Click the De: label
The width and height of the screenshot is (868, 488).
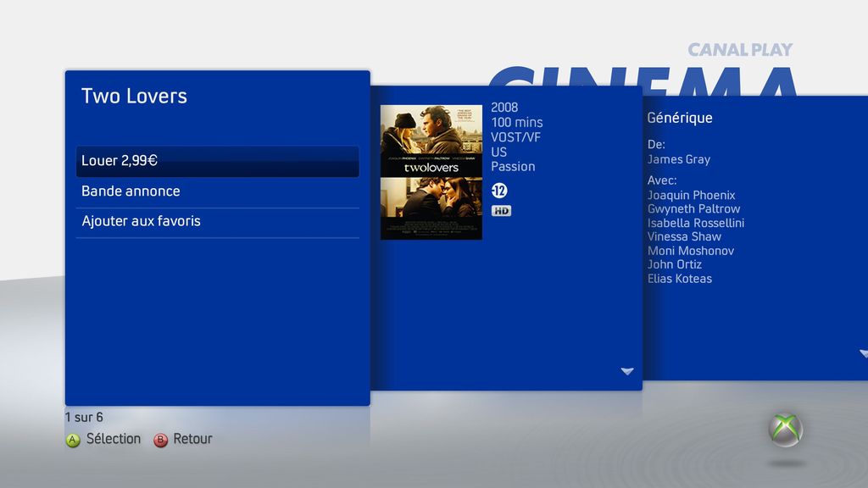656,144
